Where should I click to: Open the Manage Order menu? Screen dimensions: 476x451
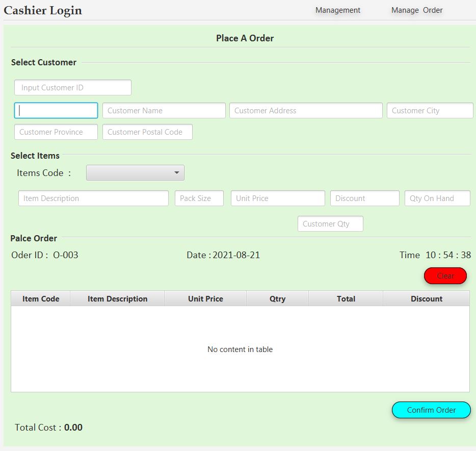click(x=416, y=10)
